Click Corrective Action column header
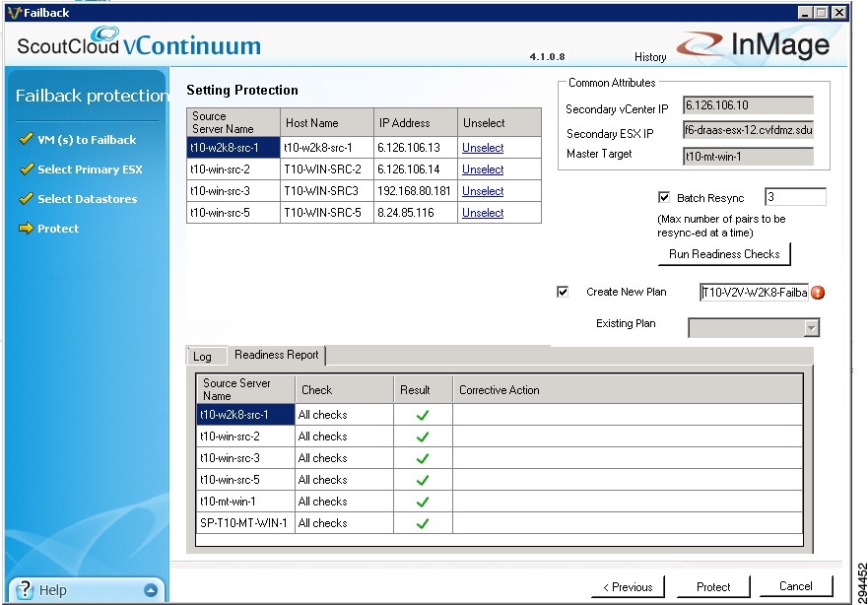Screen dimensions: 868x605 pyautogui.click(x=628, y=389)
